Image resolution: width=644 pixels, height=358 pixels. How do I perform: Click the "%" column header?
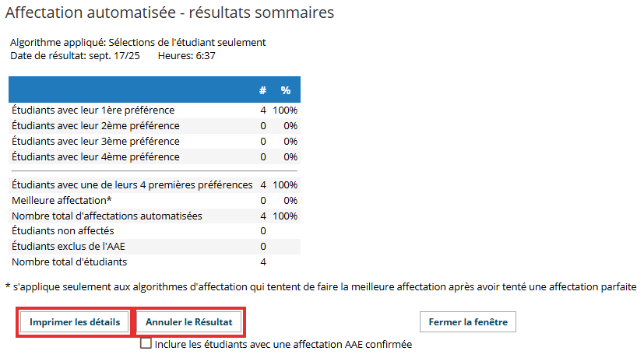click(286, 90)
